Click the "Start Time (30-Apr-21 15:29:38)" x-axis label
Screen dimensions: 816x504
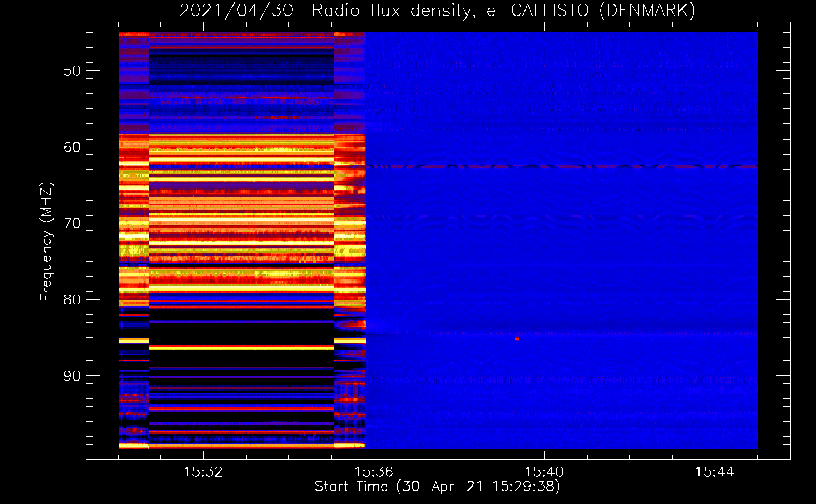click(x=437, y=487)
